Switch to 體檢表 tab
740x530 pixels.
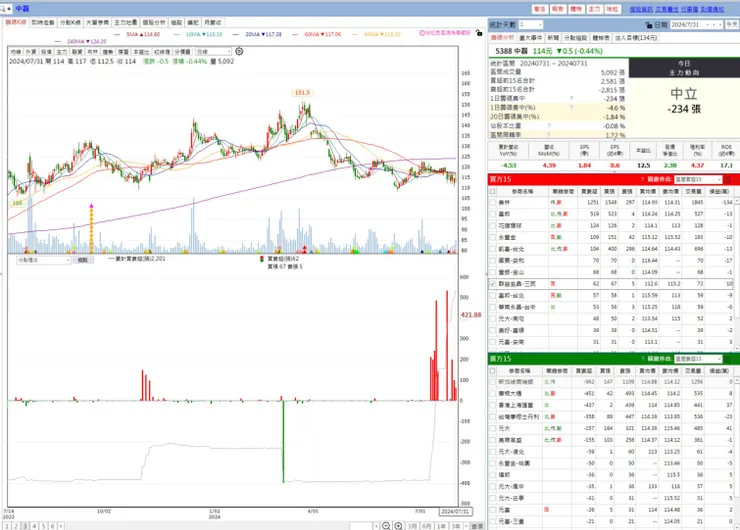pos(601,38)
